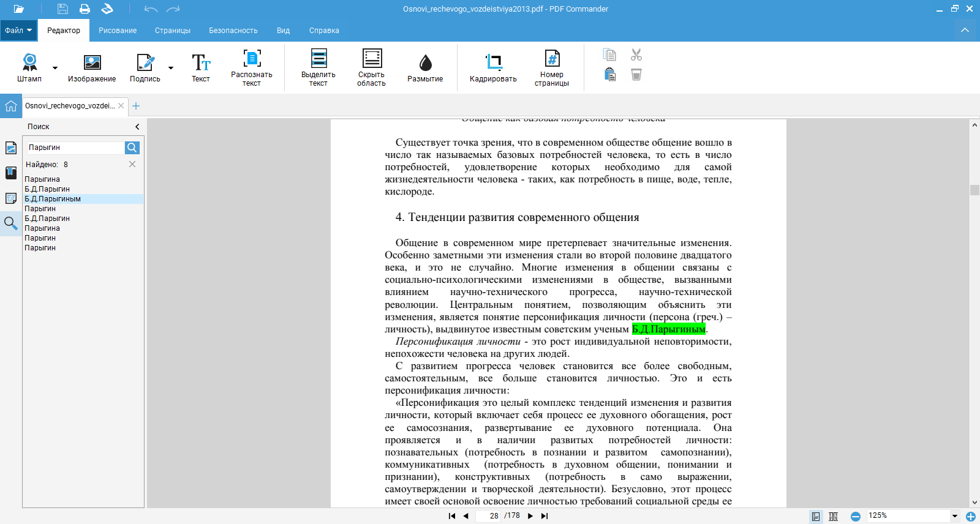
Task: Open the 125% zoom dropdown
Action: click(x=955, y=516)
